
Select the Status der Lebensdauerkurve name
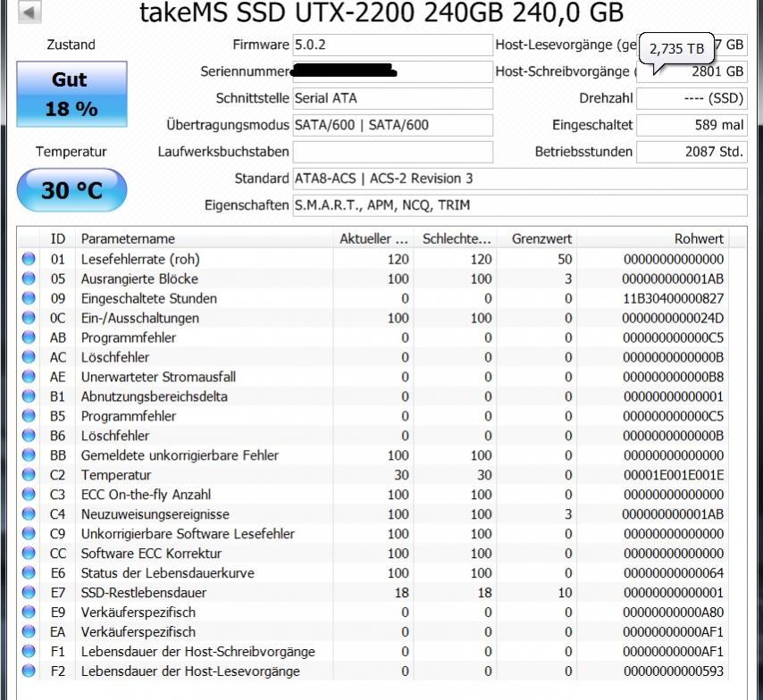coord(167,573)
